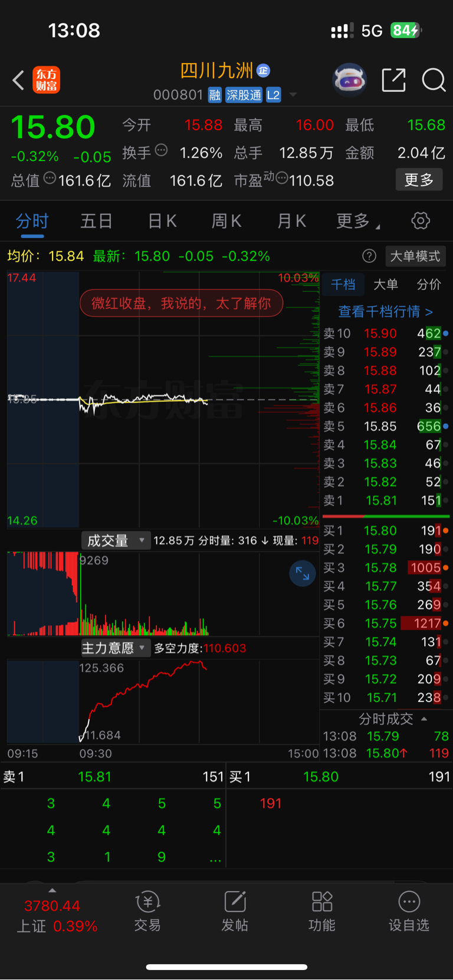Viewport: 453px width, 980px height.
Task: Tap the L2 level badge
Action: click(x=273, y=95)
